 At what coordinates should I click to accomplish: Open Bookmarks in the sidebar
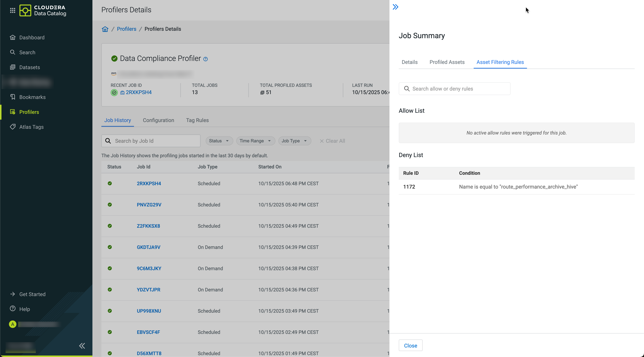pyautogui.click(x=32, y=97)
